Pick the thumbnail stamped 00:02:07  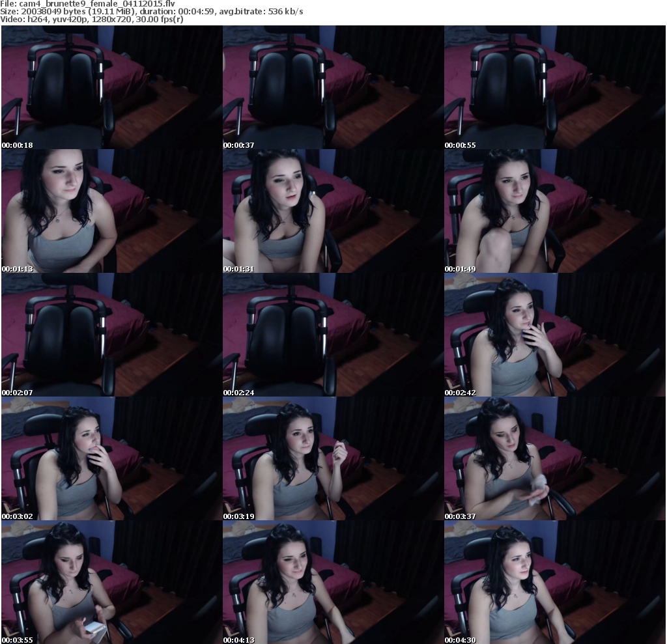pyautogui.click(x=111, y=335)
